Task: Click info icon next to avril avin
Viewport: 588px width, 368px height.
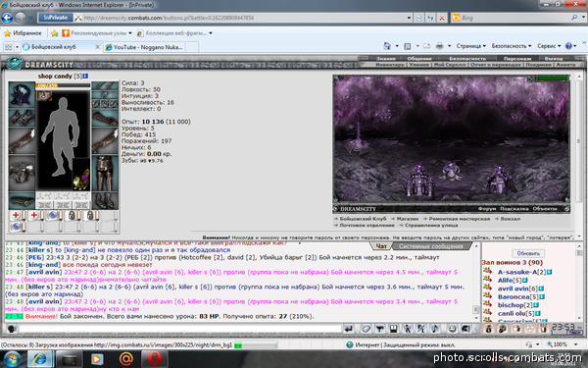Action: point(541,289)
